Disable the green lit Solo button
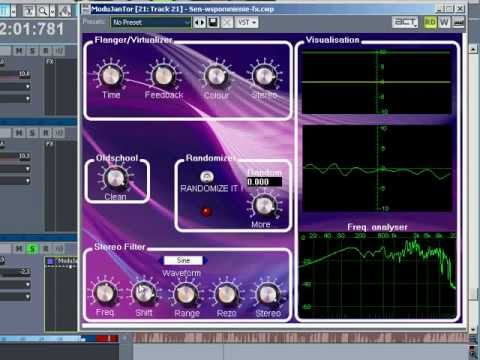Screen dimensions: 480x360 pos(32,248)
